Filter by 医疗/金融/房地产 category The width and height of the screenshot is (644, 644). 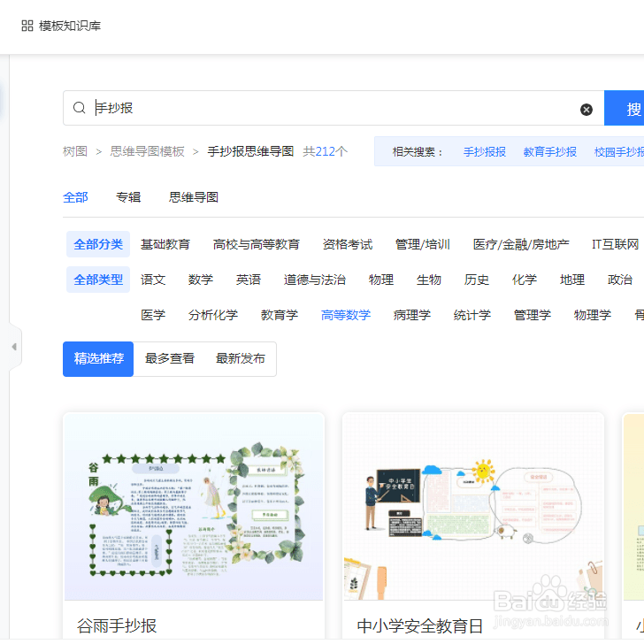tap(521, 244)
